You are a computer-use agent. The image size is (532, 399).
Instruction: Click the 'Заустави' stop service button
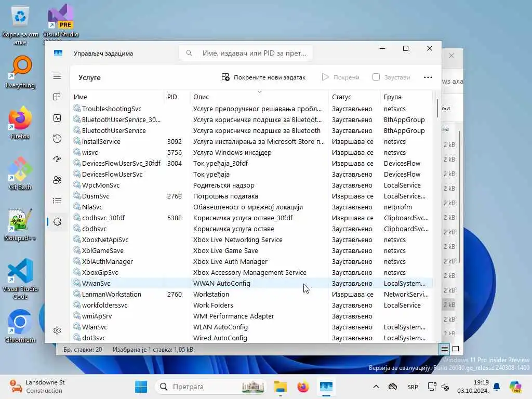(x=391, y=77)
